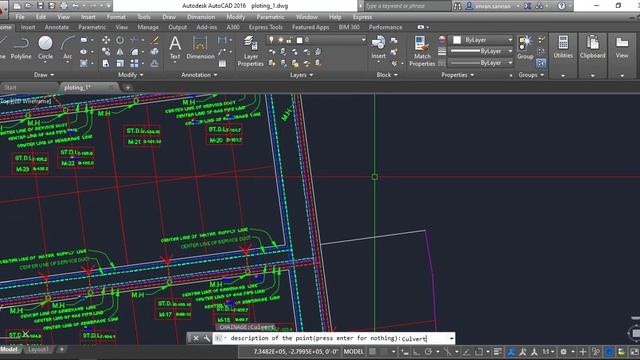
Task: Expand the Groups panel
Action: pos(531,75)
